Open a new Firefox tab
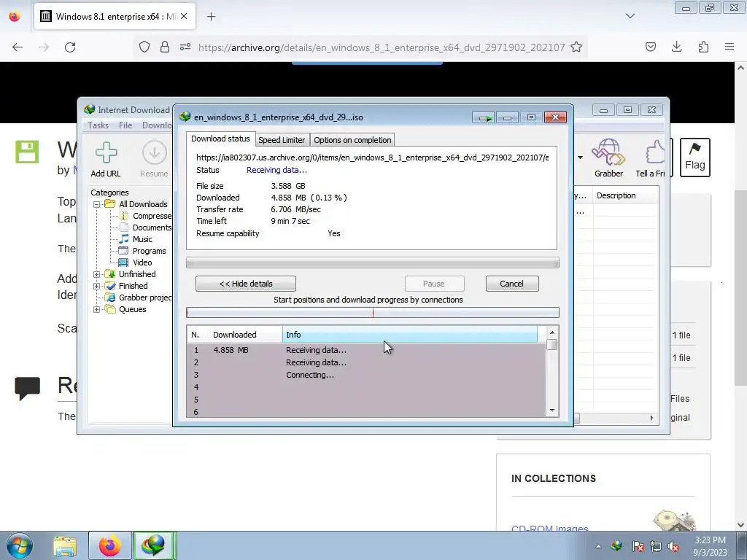The height and width of the screenshot is (560, 747). [x=211, y=17]
